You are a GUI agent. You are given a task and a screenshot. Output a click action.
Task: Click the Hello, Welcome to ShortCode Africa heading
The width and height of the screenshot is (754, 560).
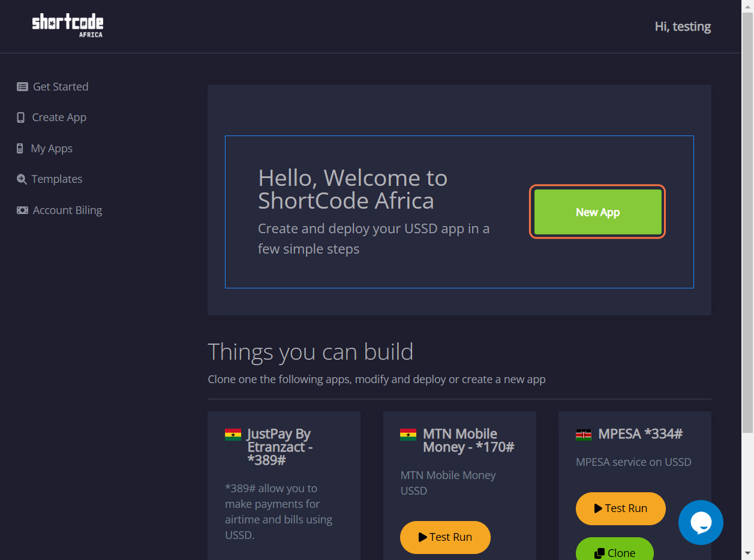click(x=353, y=189)
